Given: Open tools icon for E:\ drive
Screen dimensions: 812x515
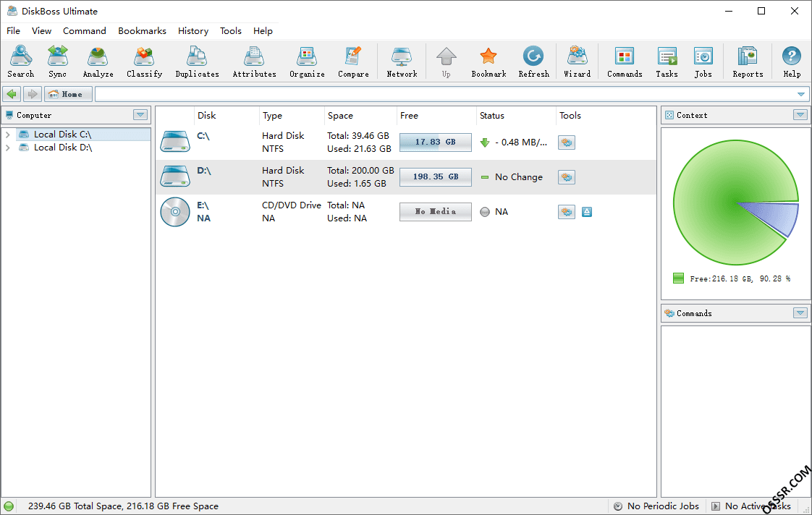Looking at the screenshot, I should [567, 212].
